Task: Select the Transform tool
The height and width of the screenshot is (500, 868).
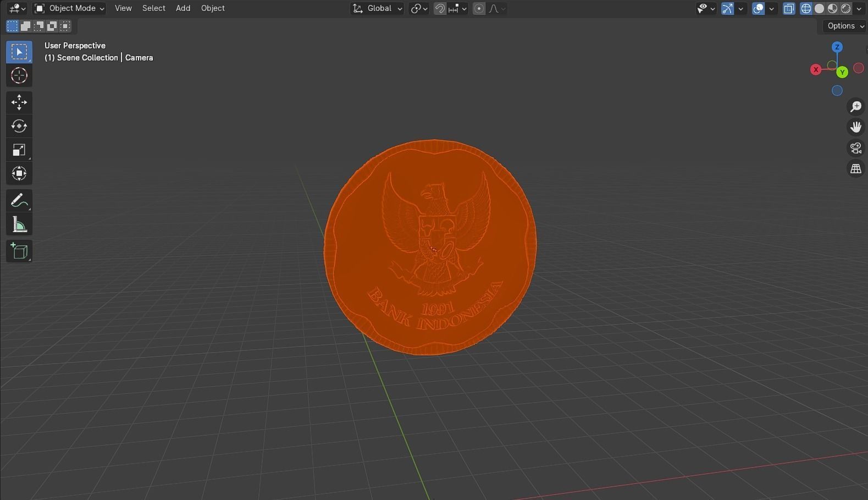Action: point(19,174)
